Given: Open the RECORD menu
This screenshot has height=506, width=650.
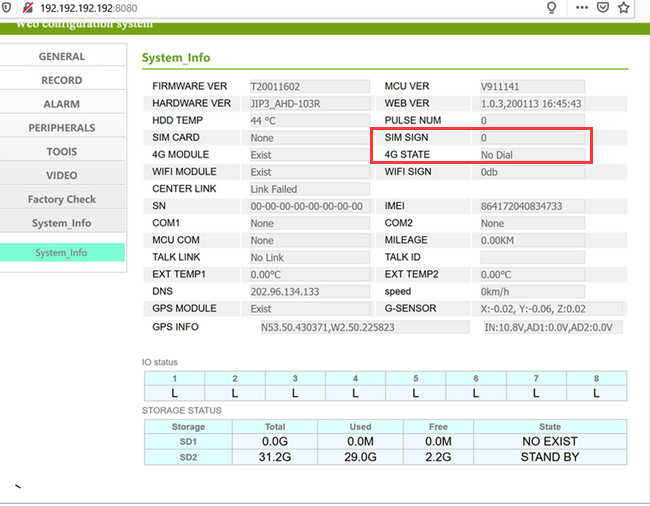Looking at the screenshot, I should pyautogui.click(x=62, y=80).
